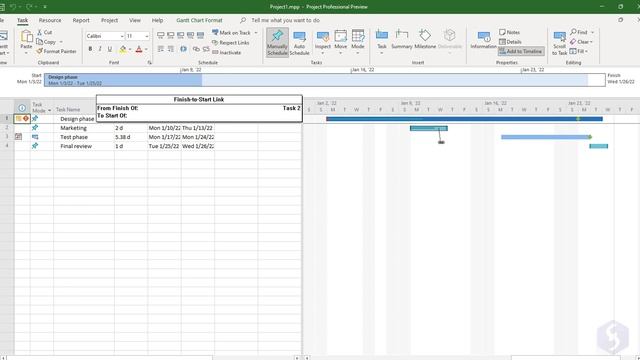
Task: Open the font name dropdown
Action: click(122, 36)
